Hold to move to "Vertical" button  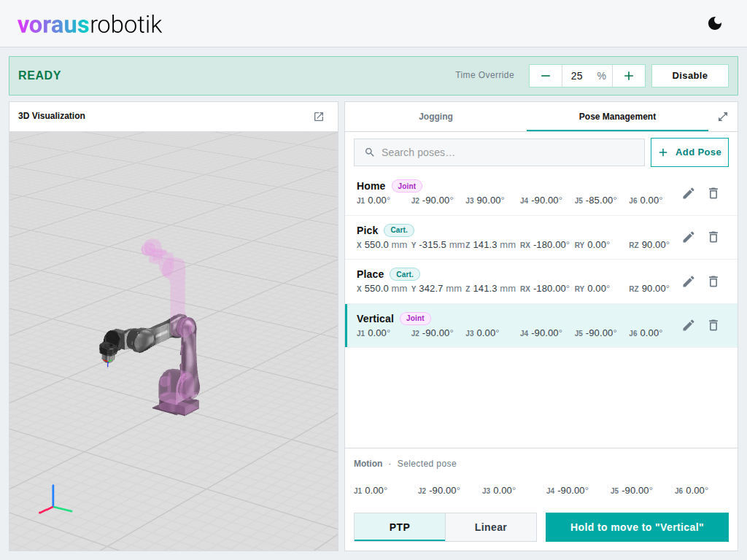point(637,527)
